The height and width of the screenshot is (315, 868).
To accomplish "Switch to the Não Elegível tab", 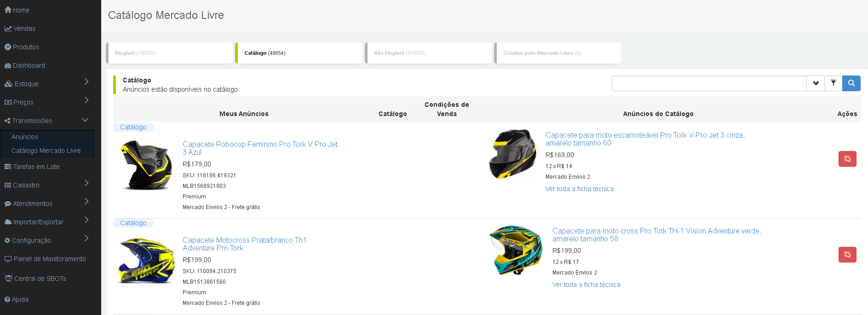I will pyautogui.click(x=428, y=53).
